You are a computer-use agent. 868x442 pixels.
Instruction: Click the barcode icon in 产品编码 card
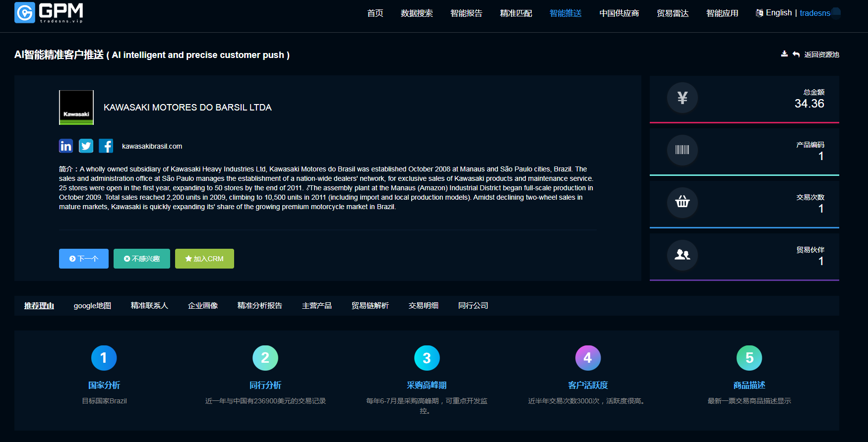(682, 150)
